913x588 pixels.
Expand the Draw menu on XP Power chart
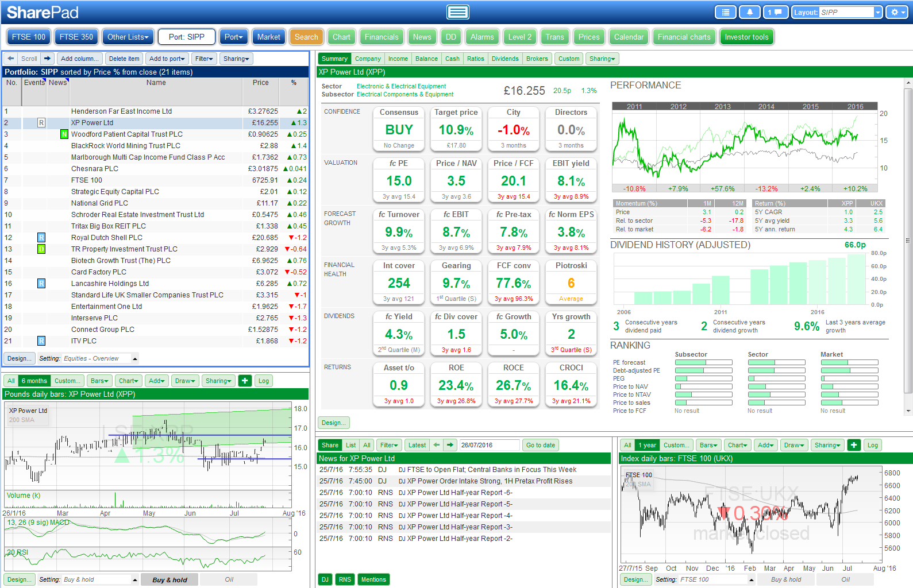(x=185, y=381)
